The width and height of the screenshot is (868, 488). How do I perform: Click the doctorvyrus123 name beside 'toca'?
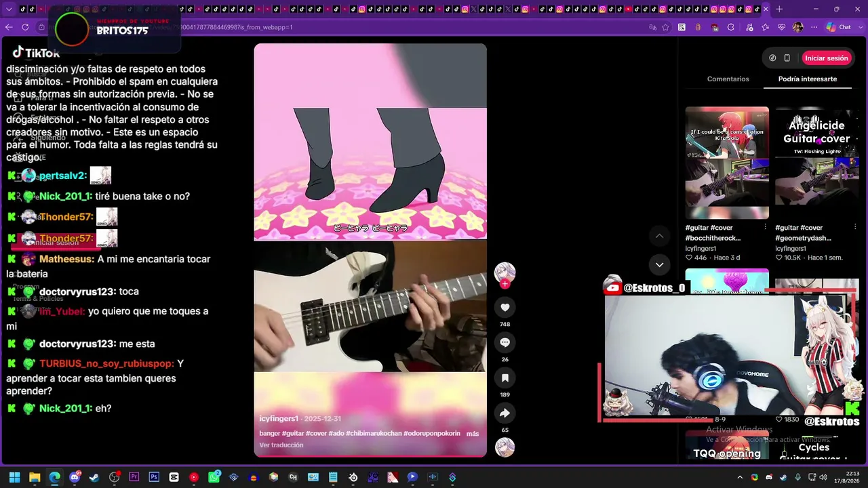pyautogui.click(x=77, y=291)
